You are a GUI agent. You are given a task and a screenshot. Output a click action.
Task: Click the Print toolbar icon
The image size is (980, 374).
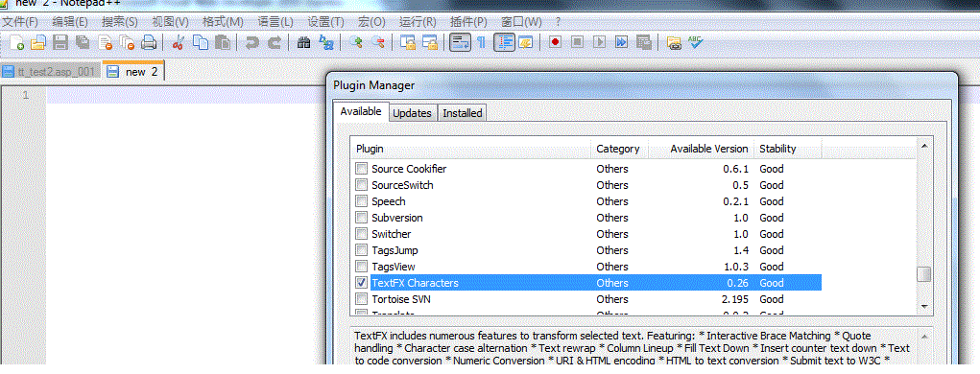click(148, 42)
